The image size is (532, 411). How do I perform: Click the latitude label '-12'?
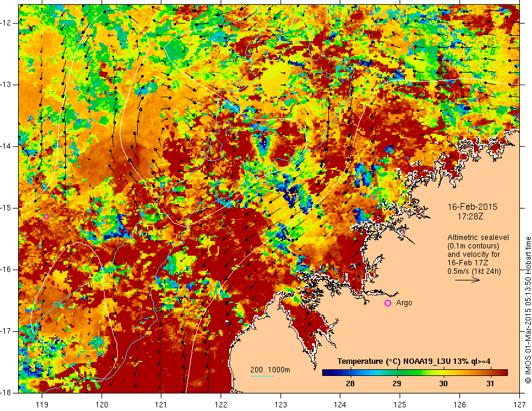(x=7, y=23)
